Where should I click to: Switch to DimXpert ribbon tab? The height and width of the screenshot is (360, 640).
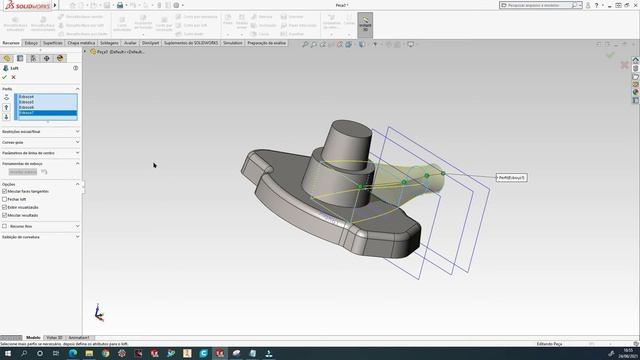(x=150, y=43)
